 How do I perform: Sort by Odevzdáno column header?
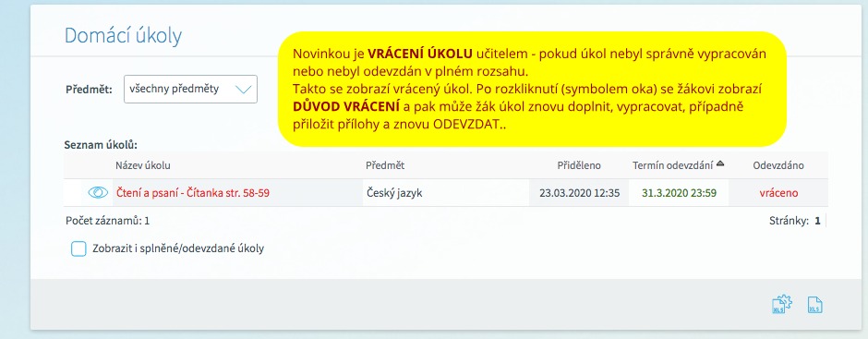pos(778,165)
